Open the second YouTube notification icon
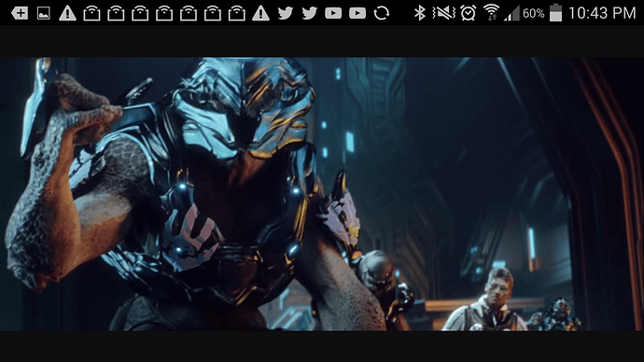The height and width of the screenshot is (362, 644). click(x=357, y=13)
